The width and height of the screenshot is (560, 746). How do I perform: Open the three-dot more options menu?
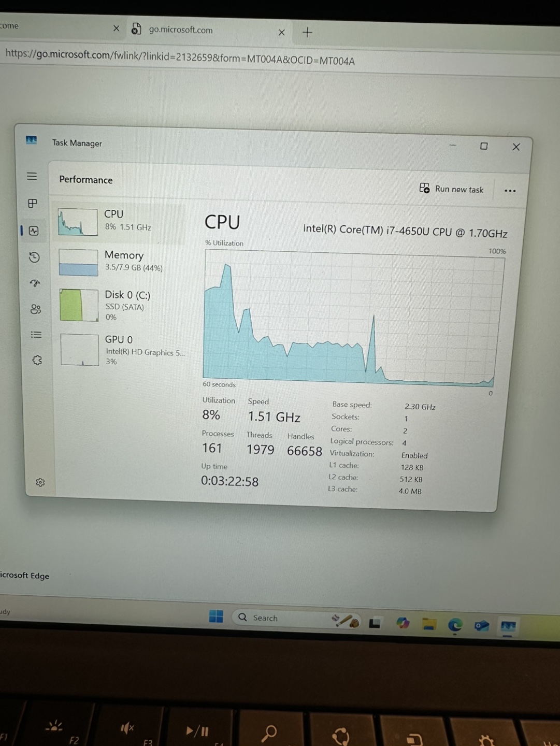tap(510, 191)
